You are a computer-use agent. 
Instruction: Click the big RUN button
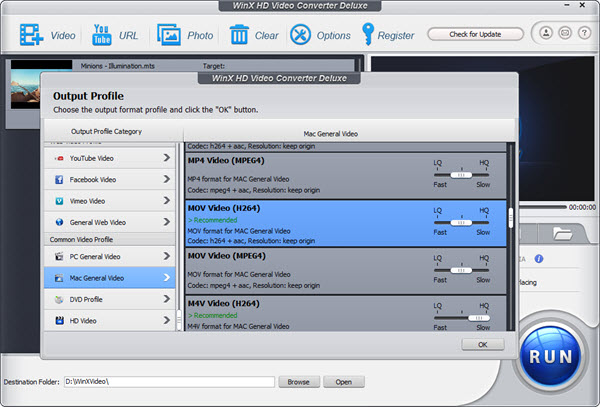coord(551,357)
